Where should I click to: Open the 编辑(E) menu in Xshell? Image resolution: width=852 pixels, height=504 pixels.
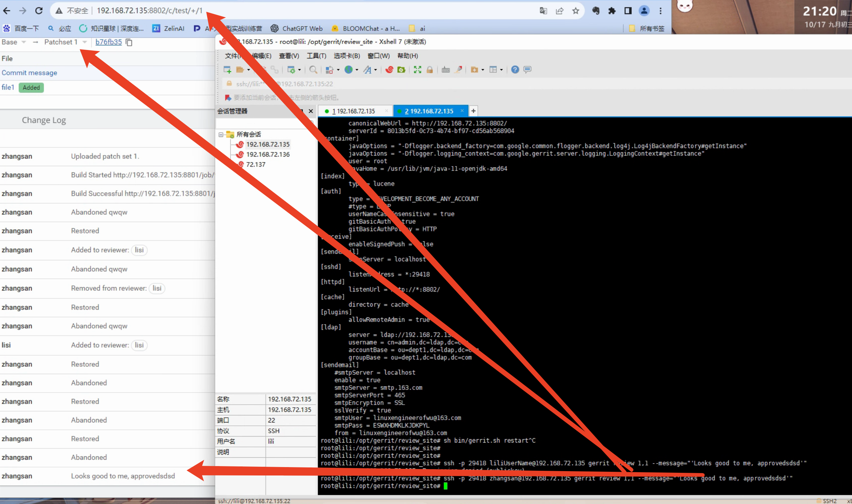click(261, 56)
